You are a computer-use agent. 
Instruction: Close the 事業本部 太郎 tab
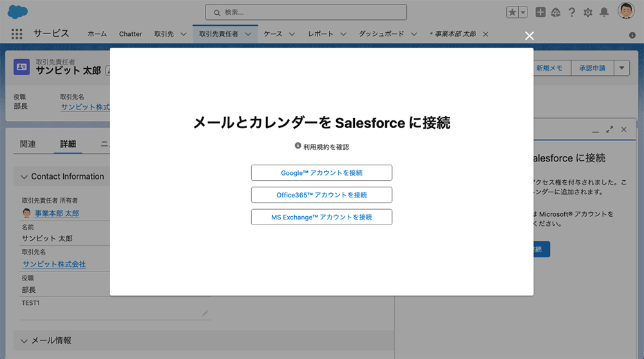point(486,34)
